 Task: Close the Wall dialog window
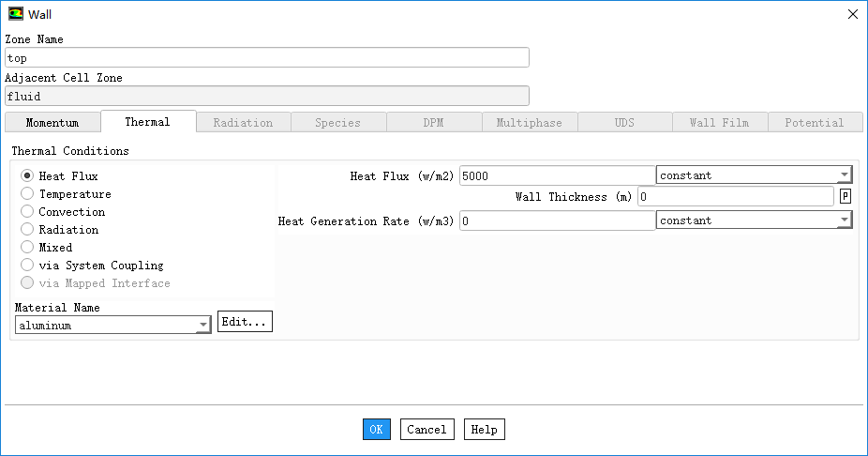pos(851,14)
